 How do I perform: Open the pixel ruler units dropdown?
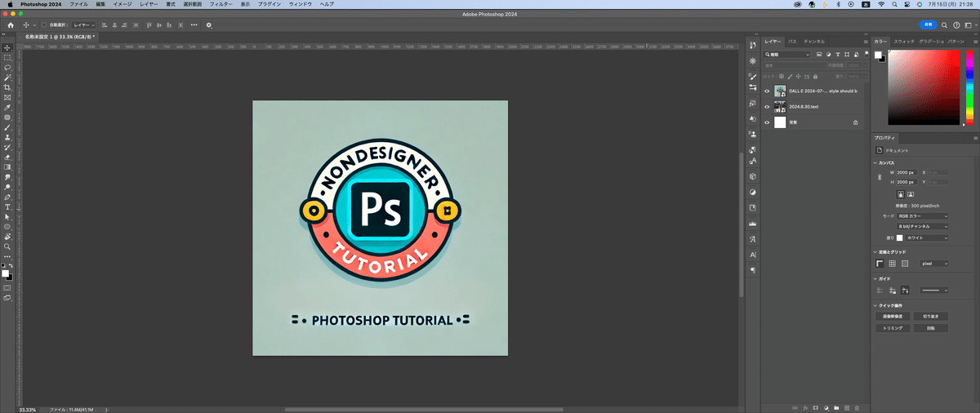934,264
